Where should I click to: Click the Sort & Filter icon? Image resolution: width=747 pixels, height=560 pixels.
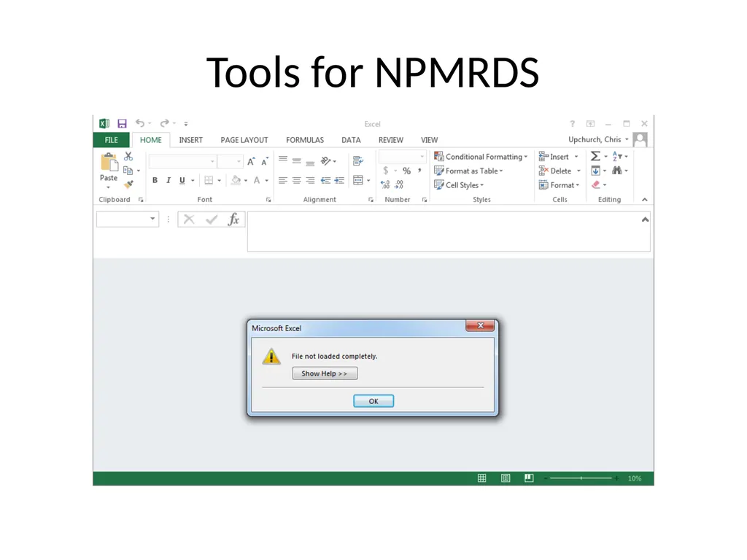pos(617,156)
